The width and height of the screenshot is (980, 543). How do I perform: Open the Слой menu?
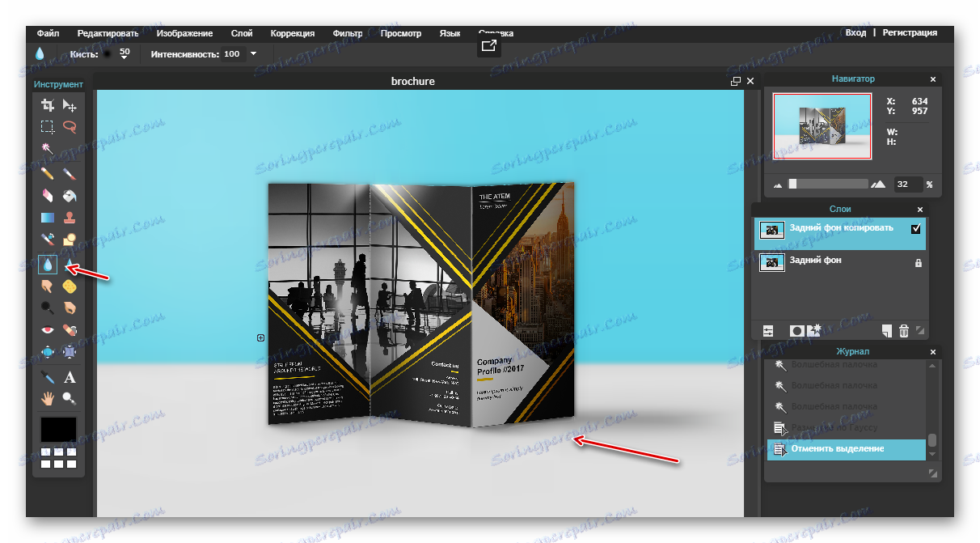[241, 33]
